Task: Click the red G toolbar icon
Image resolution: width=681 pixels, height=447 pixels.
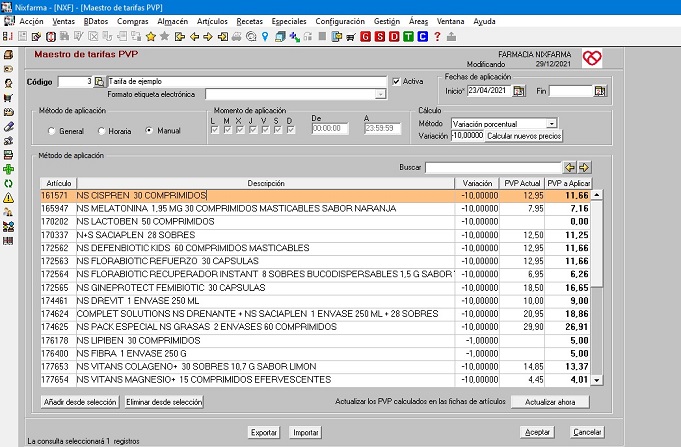Action: coord(365,37)
